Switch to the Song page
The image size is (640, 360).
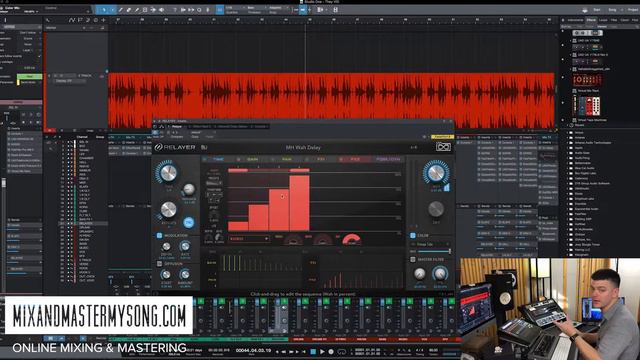[x=612, y=9]
